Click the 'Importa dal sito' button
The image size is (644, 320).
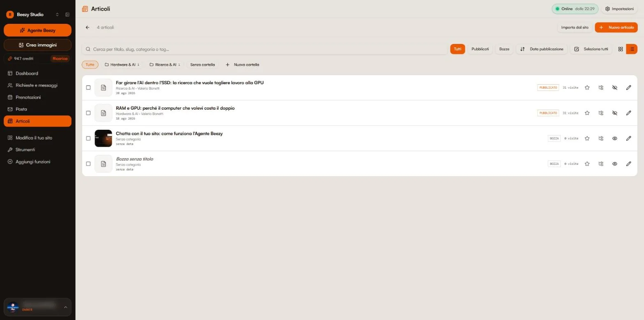575,28
